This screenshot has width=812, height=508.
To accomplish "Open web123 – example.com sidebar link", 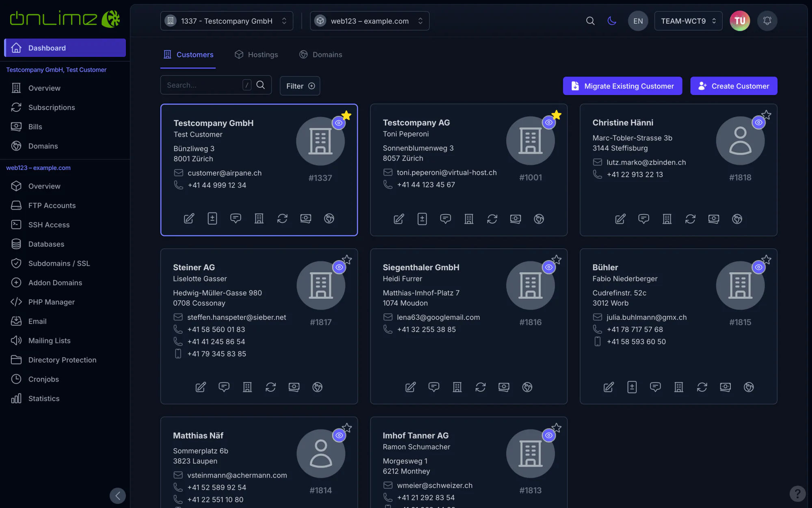I will click(x=38, y=168).
